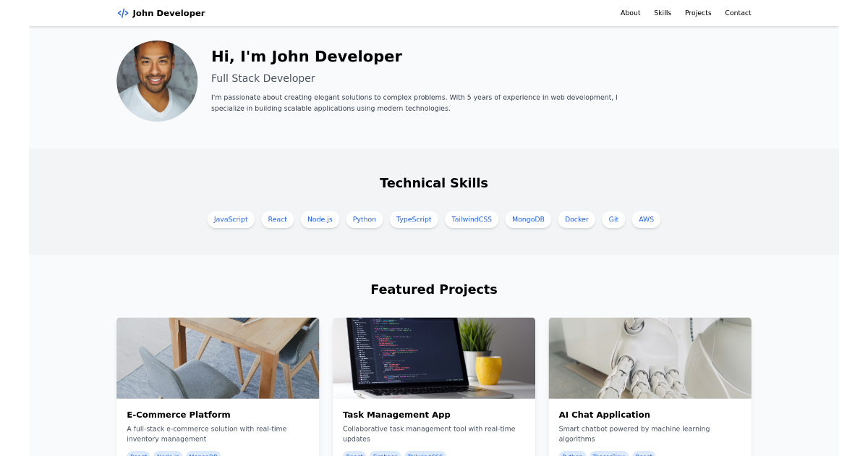Click the React skill badge
Screen dimensions: 868x456
[x=277, y=219]
